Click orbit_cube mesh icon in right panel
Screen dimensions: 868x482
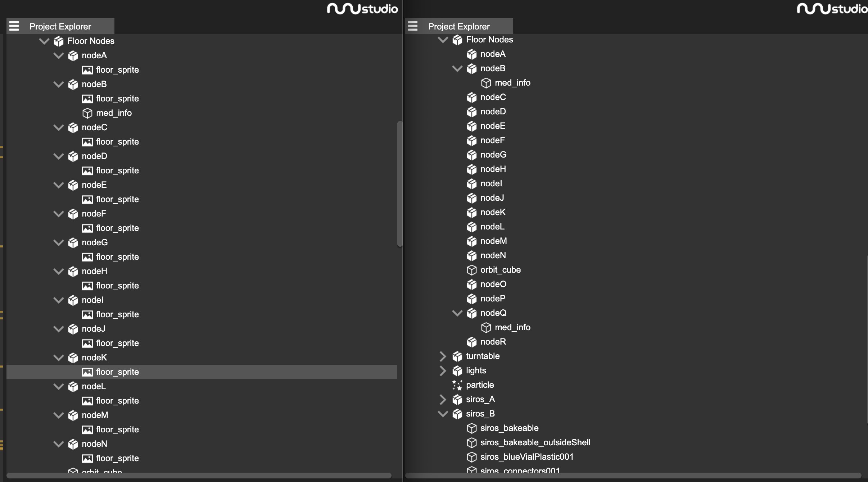tap(471, 270)
